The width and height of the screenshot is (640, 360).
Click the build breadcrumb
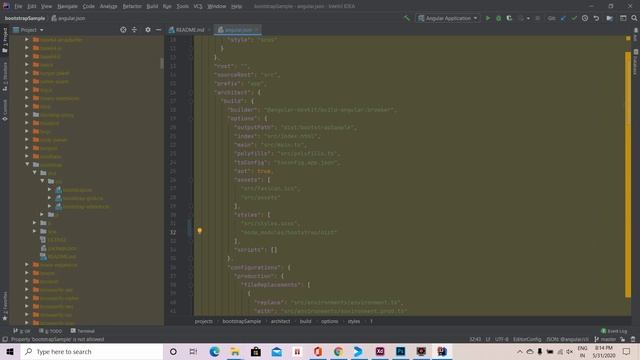tap(305, 322)
